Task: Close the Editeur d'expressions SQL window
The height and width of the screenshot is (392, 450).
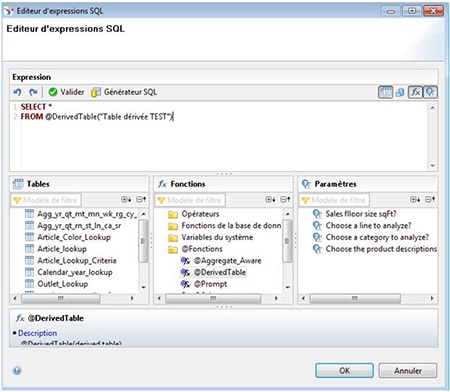Action: tap(433, 11)
